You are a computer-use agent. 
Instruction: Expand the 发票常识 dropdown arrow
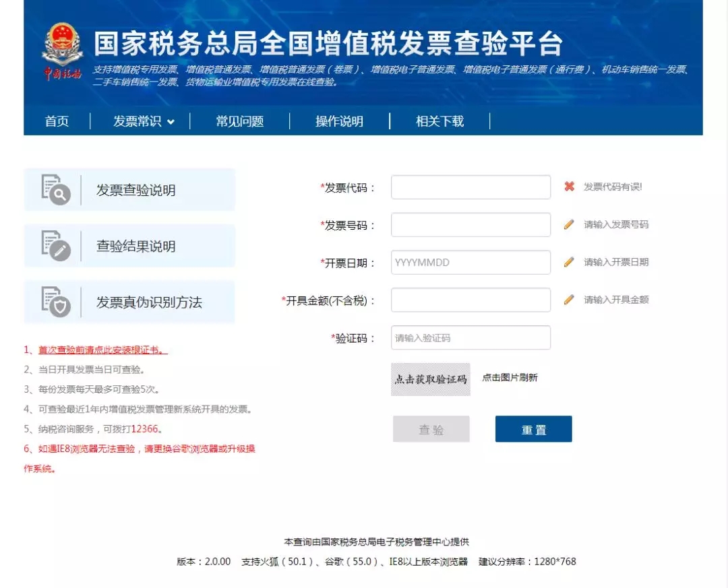pyautogui.click(x=171, y=122)
